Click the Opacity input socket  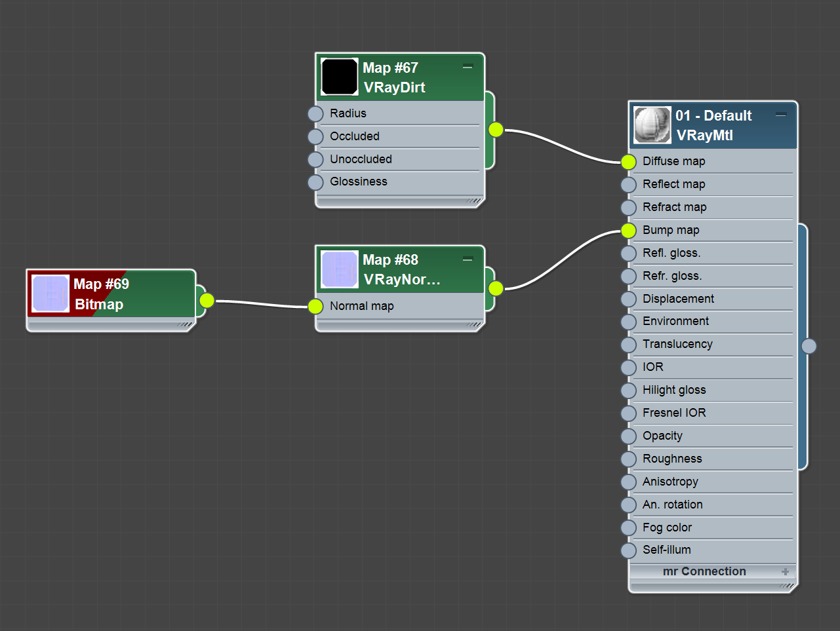[x=628, y=436]
